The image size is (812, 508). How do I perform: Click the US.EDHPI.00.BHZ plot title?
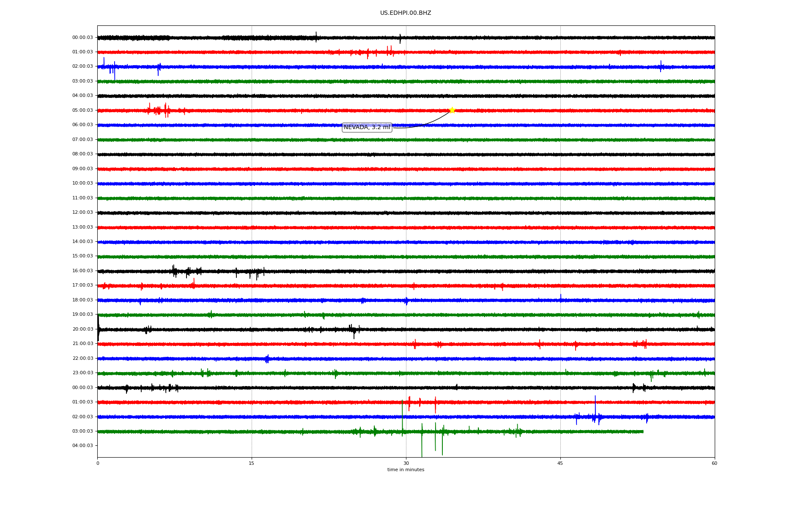coord(405,13)
